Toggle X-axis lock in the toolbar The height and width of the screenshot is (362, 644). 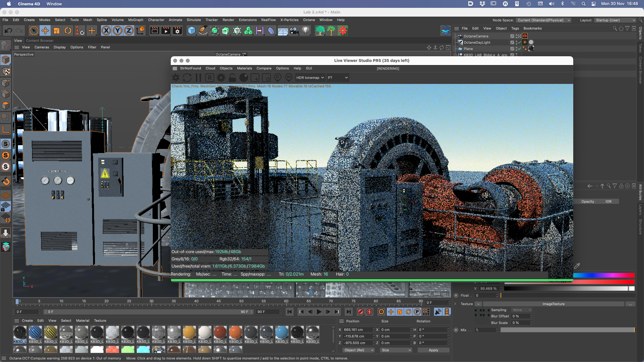click(x=106, y=31)
